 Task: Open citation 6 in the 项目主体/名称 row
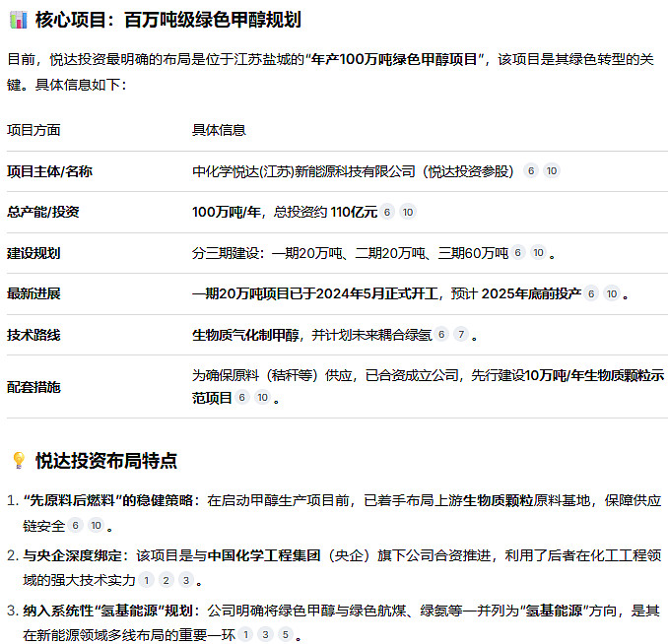coord(531,170)
